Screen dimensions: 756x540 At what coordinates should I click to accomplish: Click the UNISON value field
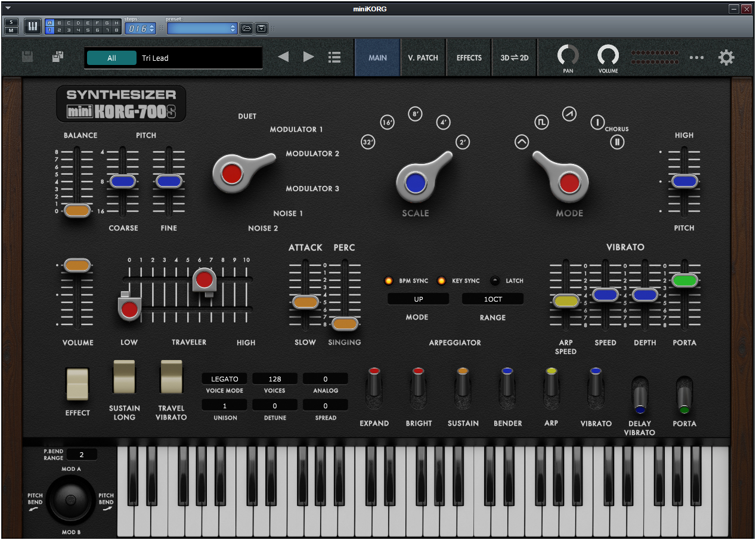click(x=224, y=406)
